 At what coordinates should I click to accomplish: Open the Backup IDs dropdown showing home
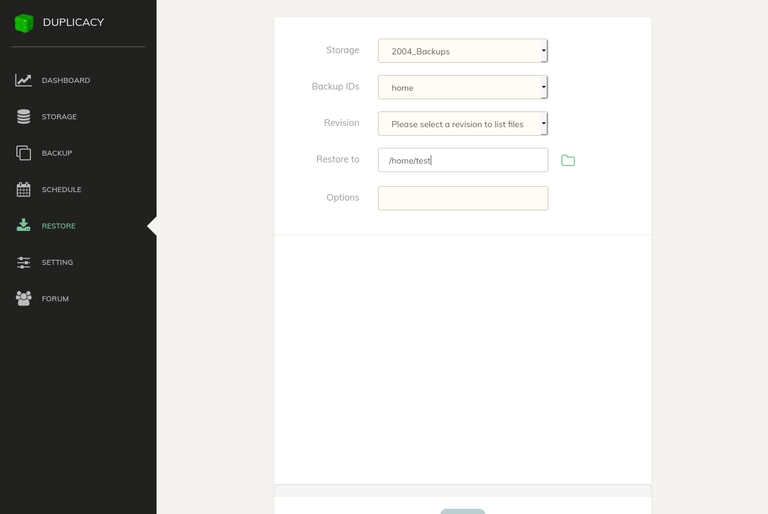coord(463,87)
